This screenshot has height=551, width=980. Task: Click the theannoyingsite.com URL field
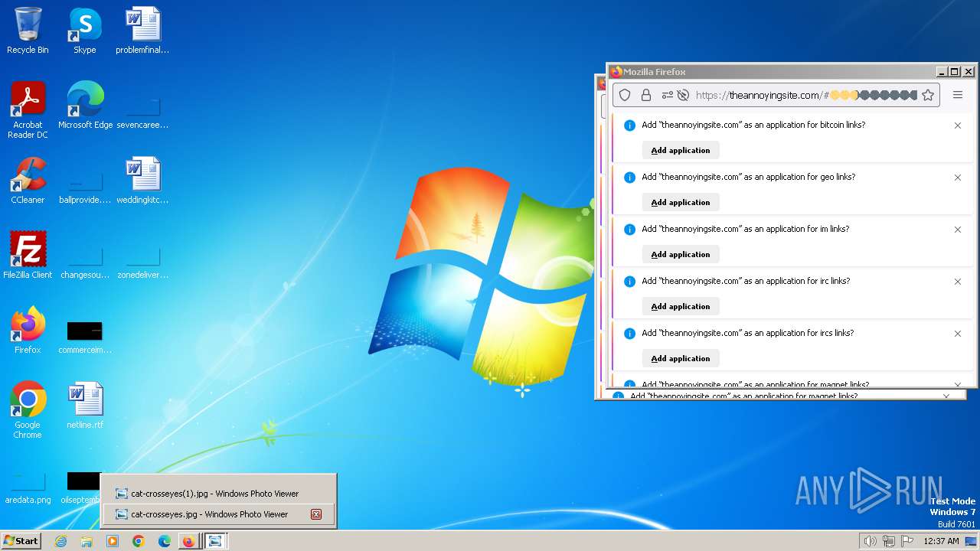tap(805, 95)
